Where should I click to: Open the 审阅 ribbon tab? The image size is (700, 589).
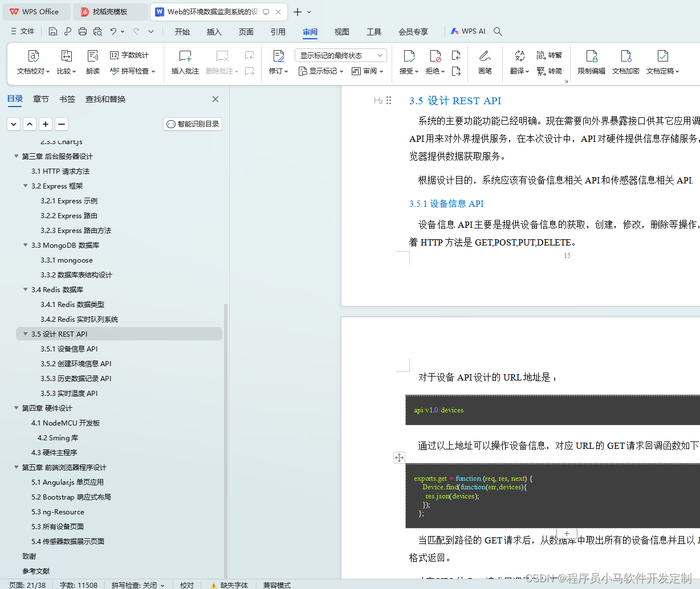pos(310,32)
